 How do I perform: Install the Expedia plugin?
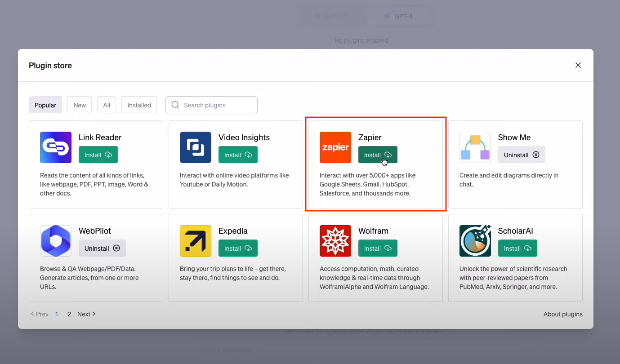[238, 248]
